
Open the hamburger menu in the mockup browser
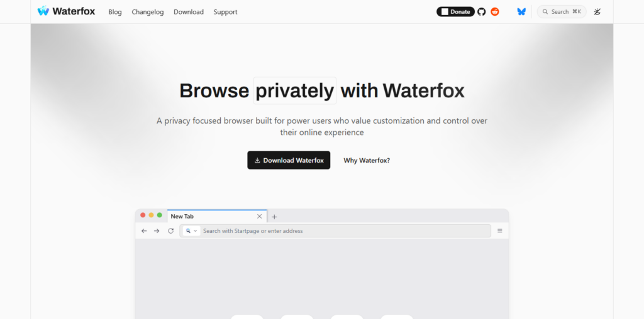500,231
